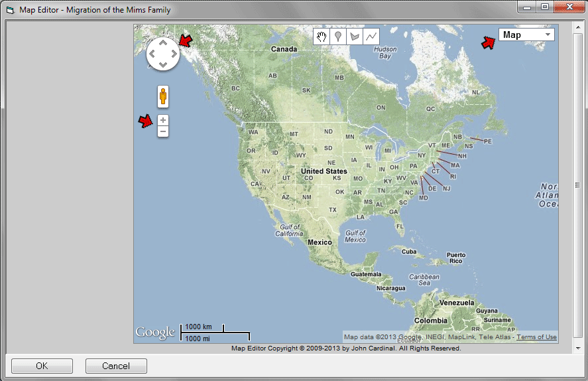The image size is (588, 381).
Task: Open the Terms of Use link
Action: [x=537, y=337]
